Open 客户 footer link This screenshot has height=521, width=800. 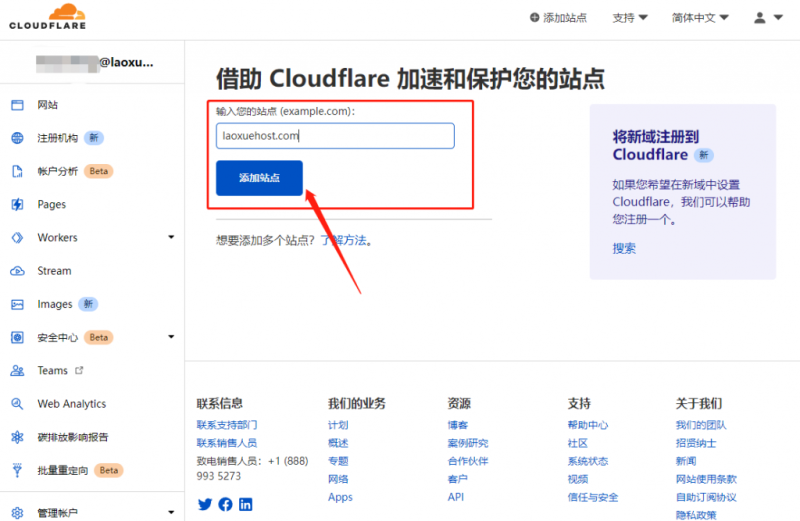coord(458,479)
